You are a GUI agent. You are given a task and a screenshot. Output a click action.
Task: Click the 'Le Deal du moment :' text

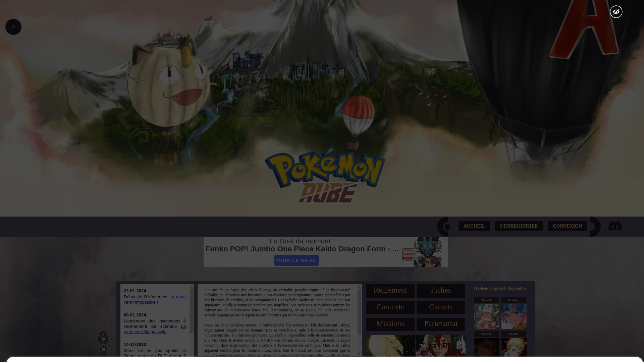302,241
